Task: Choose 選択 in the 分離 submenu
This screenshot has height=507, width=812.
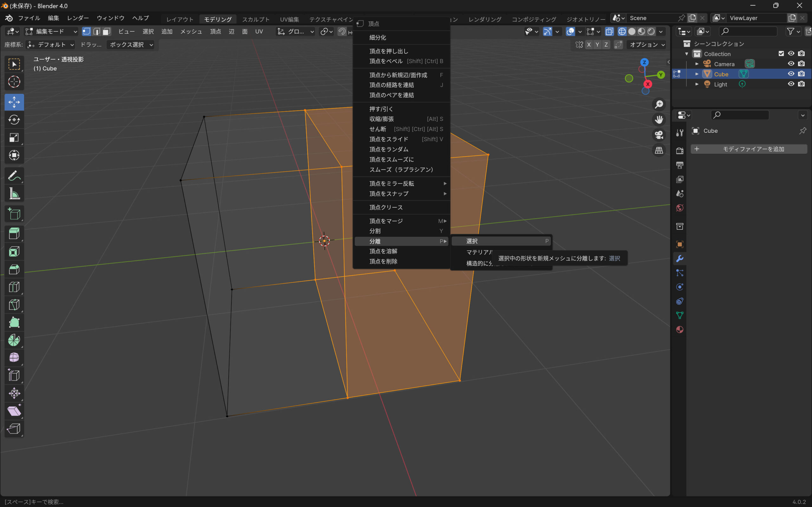Action: (472, 241)
